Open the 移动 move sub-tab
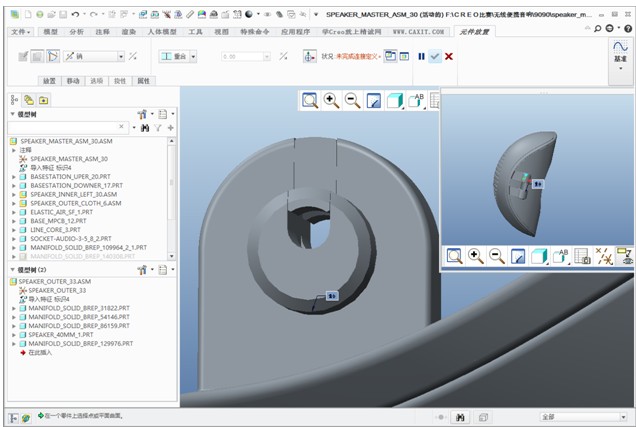 [x=73, y=81]
